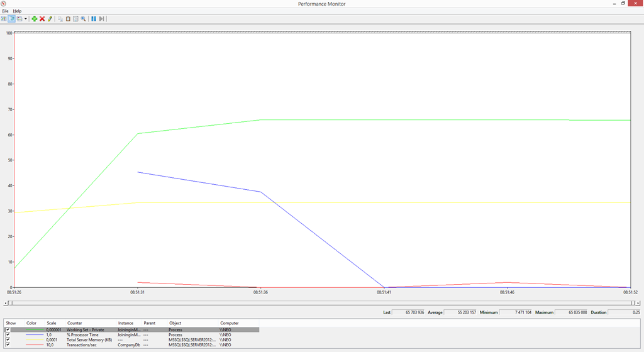Toggle the Highlight pencil icon
The height and width of the screenshot is (352, 644).
tap(50, 19)
